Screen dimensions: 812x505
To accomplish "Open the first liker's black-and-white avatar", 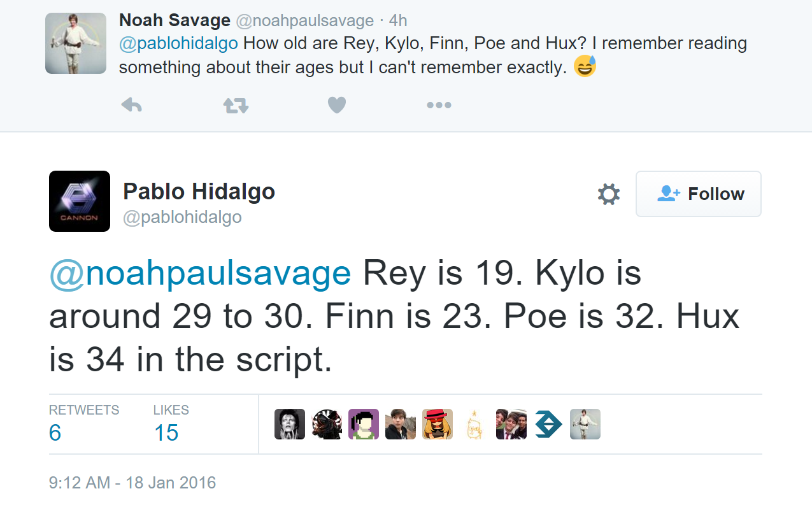I will pyautogui.click(x=290, y=424).
